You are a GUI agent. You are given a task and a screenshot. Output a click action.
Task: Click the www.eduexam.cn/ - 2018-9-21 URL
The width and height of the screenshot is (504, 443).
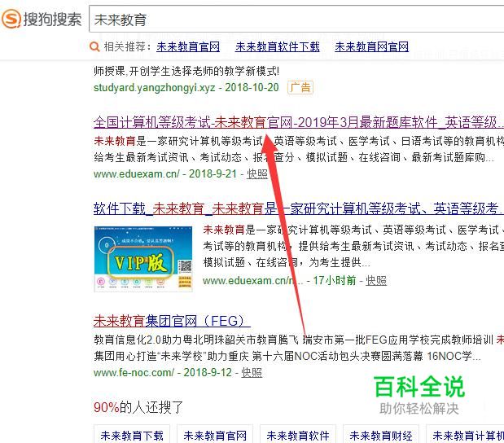[165, 174]
